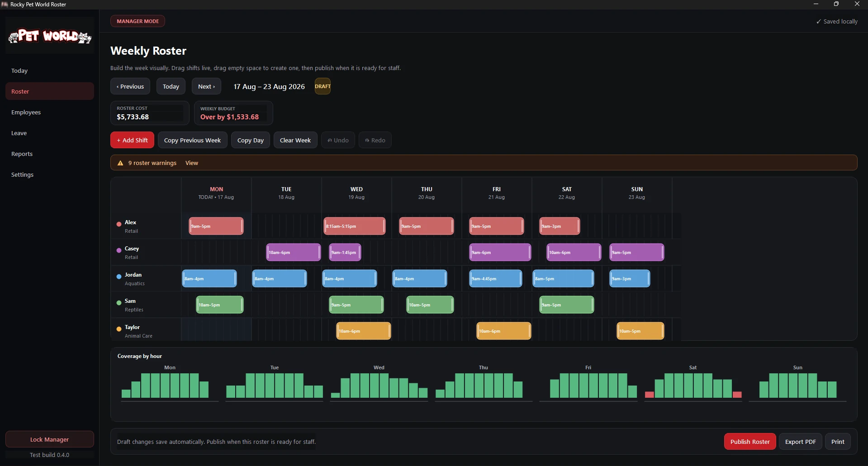Go to the Leave section
Image resolution: width=868 pixels, height=466 pixels.
pyautogui.click(x=50, y=133)
